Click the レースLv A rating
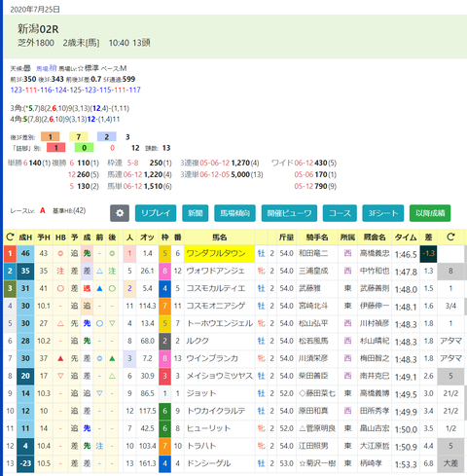467x476 pixels. (x=43, y=211)
